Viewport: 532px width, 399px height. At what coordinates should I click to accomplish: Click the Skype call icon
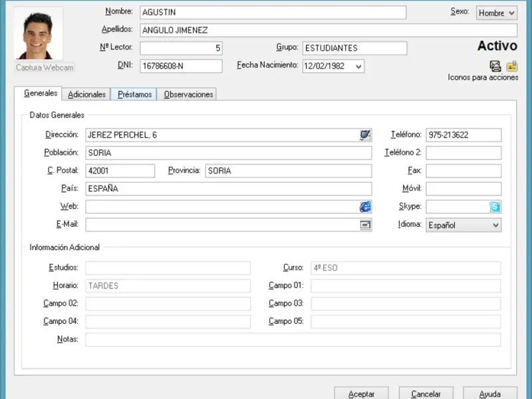(495, 207)
